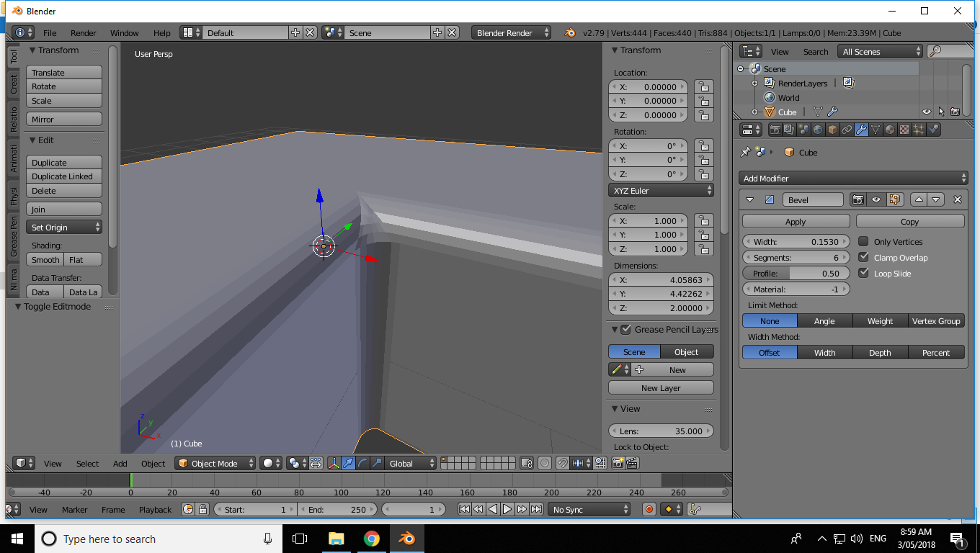Toggle Bevel modifier visibility in viewport
The width and height of the screenshot is (980, 553).
(875, 199)
